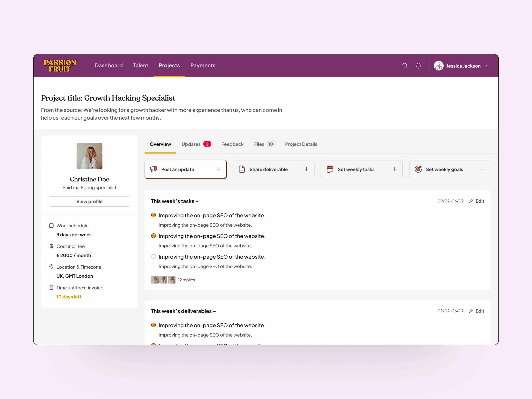Click the pencil icon in this week's deliverables
Screen dimensions: 532x399
point(471,311)
